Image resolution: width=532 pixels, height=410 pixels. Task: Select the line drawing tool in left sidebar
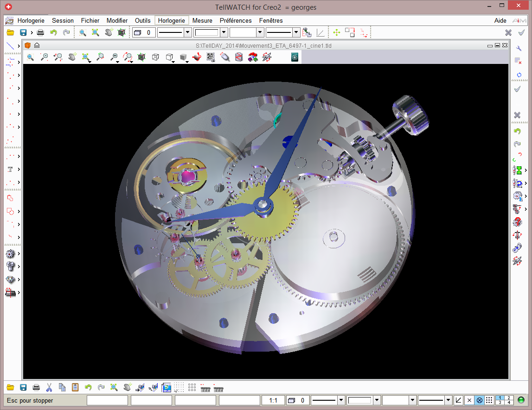click(10, 46)
